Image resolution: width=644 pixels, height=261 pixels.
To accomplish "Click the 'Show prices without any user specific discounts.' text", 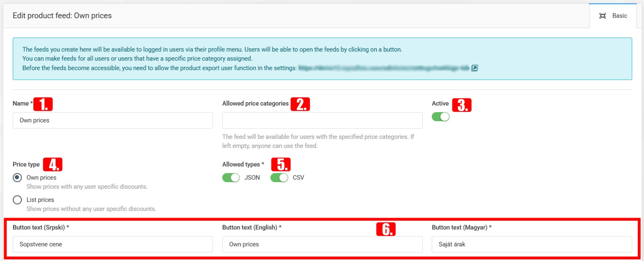I will [x=91, y=209].
